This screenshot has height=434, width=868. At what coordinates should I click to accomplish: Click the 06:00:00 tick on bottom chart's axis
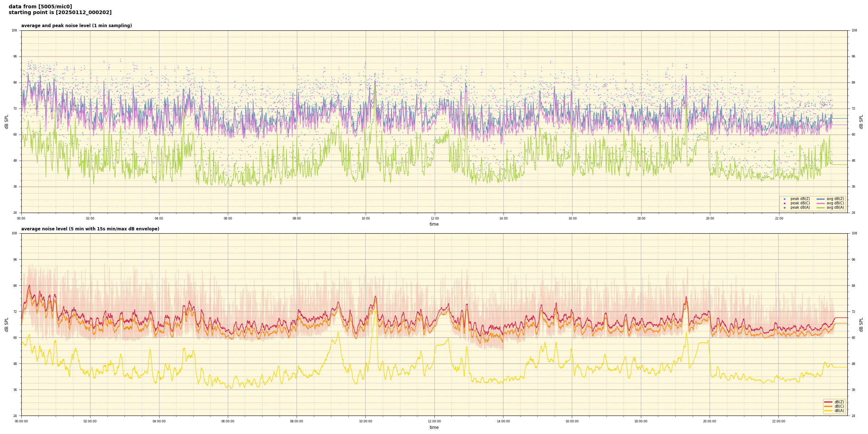[x=228, y=421]
